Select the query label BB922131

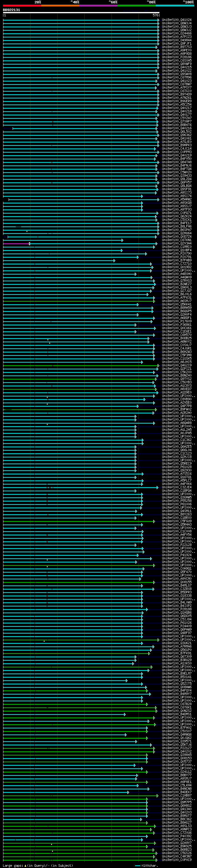[x=11, y=10]
